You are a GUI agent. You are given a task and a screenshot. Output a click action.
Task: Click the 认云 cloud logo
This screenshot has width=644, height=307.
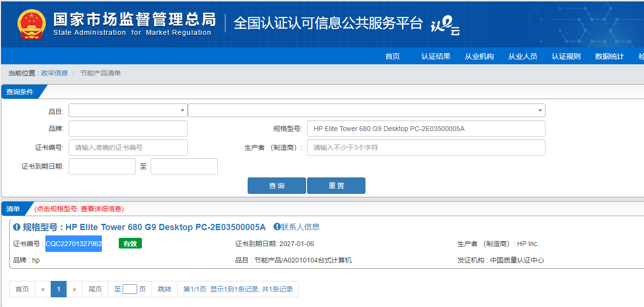point(445,25)
